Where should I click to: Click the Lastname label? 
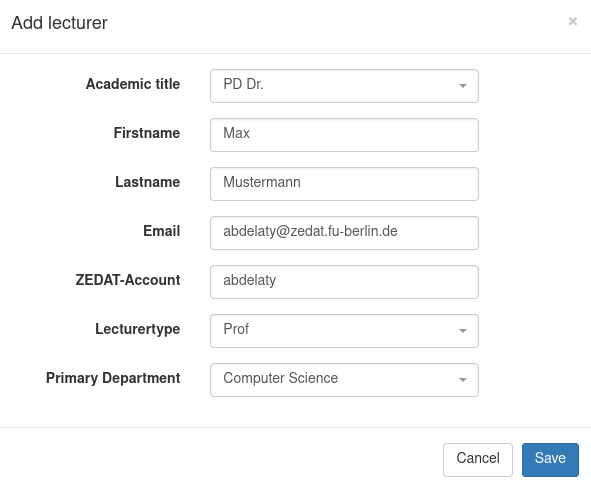[x=147, y=182]
